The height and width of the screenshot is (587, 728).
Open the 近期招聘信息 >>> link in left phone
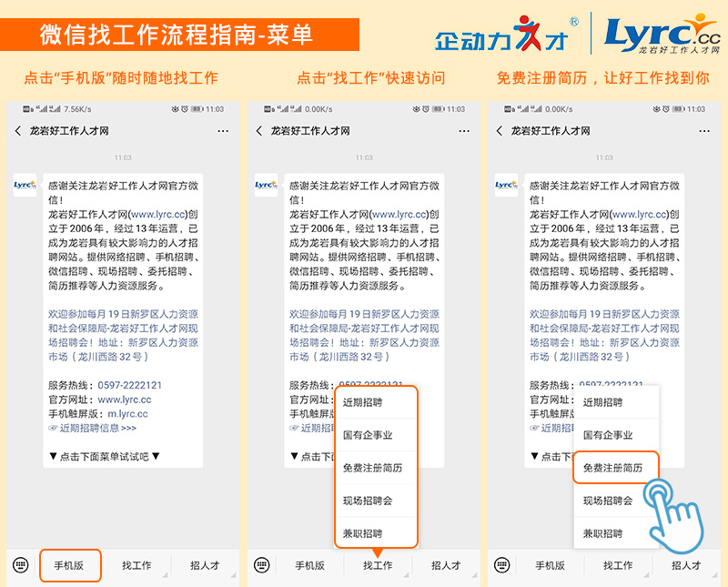[97, 428]
